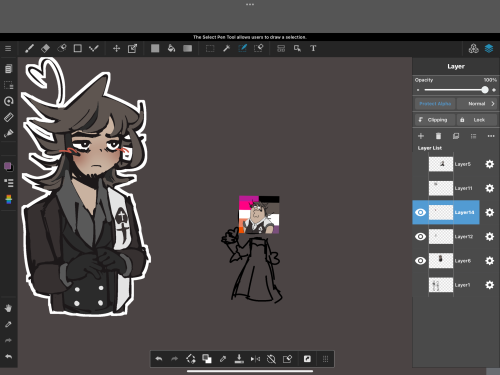Screen dimensions: 500x375
Task: Open the layer list options icon
Action: [x=473, y=136]
